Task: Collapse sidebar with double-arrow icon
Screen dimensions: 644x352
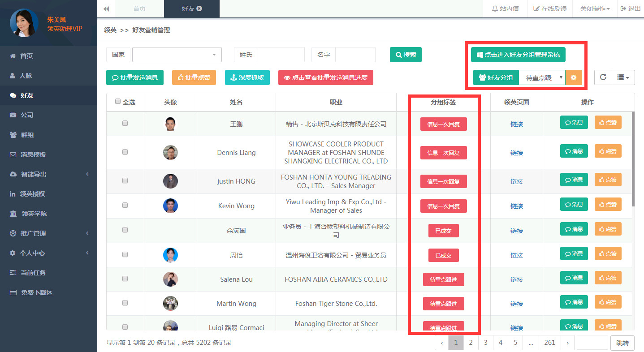Action: (x=106, y=9)
